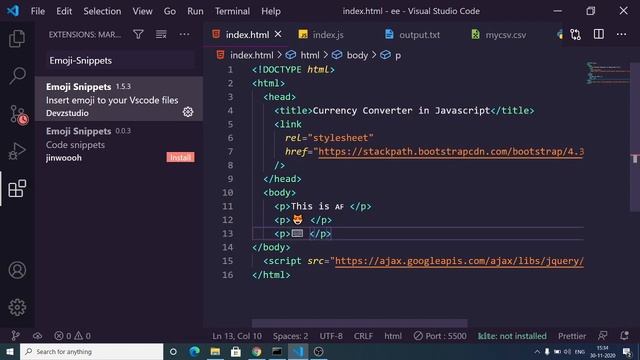Screen dimensions: 640x360
Task: Click the git branch status bar icon
Action: 16,336
